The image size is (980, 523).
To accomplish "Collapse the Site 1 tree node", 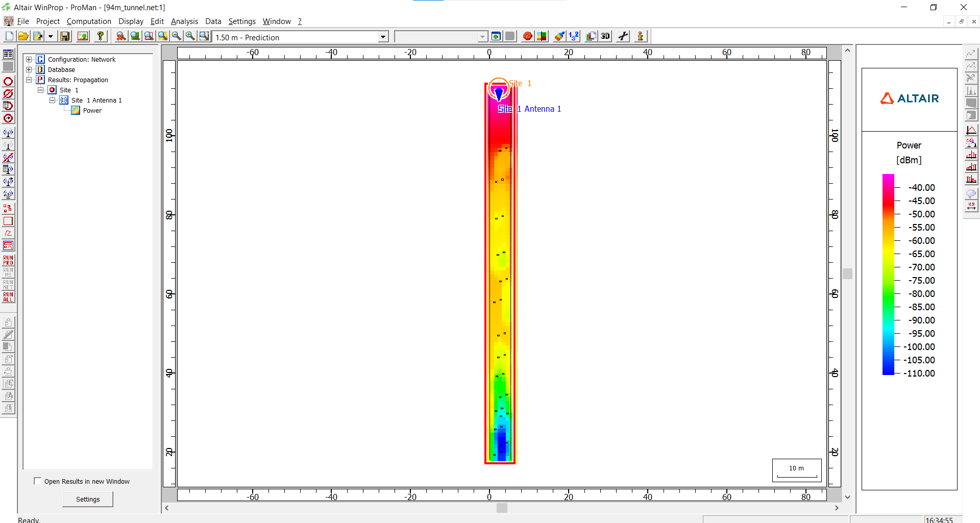I will [41, 90].
